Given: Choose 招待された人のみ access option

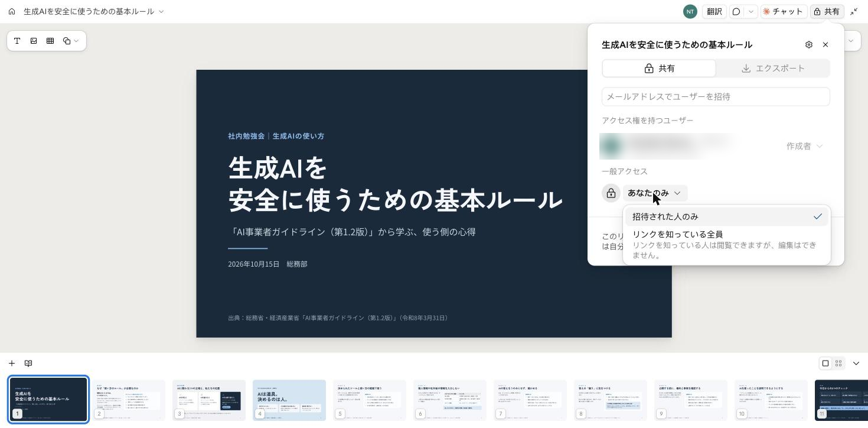Looking at the screenshot, I should (x=727, y=216).
